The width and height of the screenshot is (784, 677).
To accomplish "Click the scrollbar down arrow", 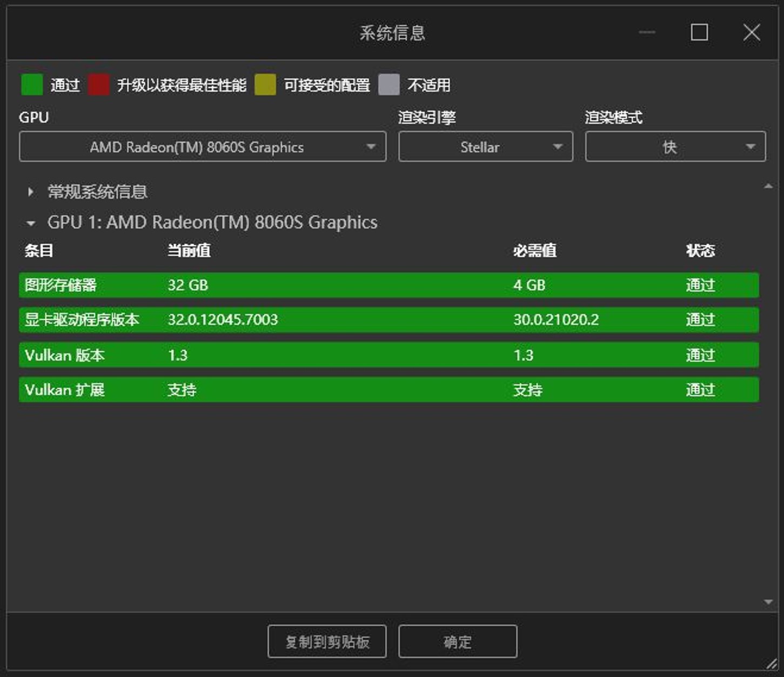I will pyautogui.click(x=768, y=602).
